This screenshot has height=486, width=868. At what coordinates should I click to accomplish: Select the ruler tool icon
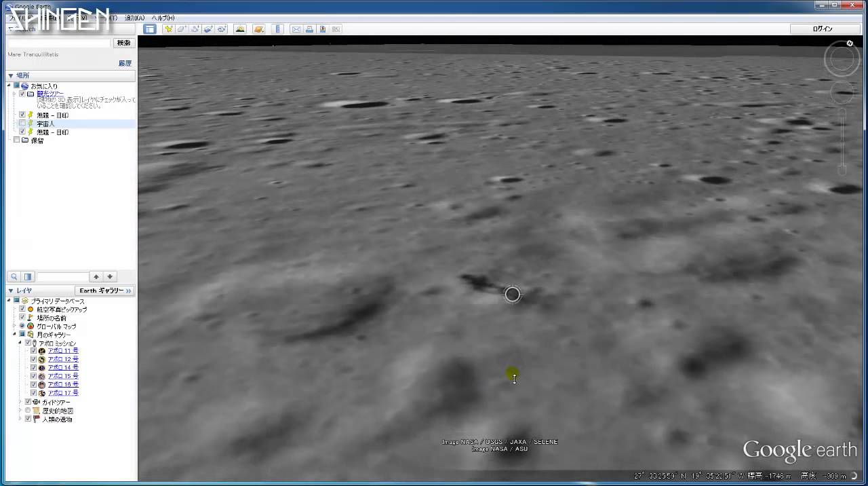point(277,29)
